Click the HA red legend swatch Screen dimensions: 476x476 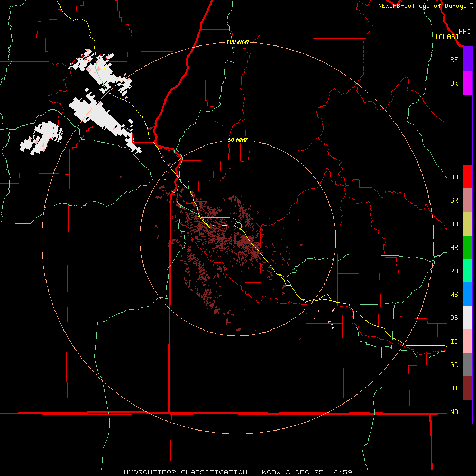[467, 177]
